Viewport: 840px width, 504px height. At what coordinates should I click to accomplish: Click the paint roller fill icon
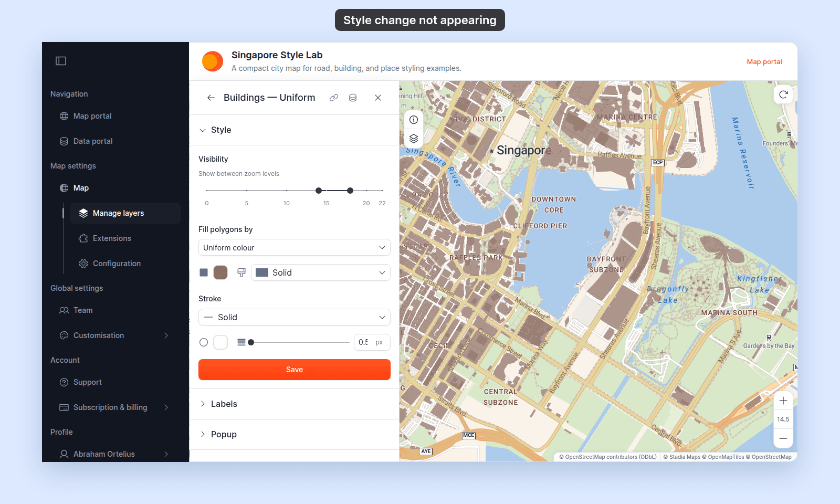241,272
